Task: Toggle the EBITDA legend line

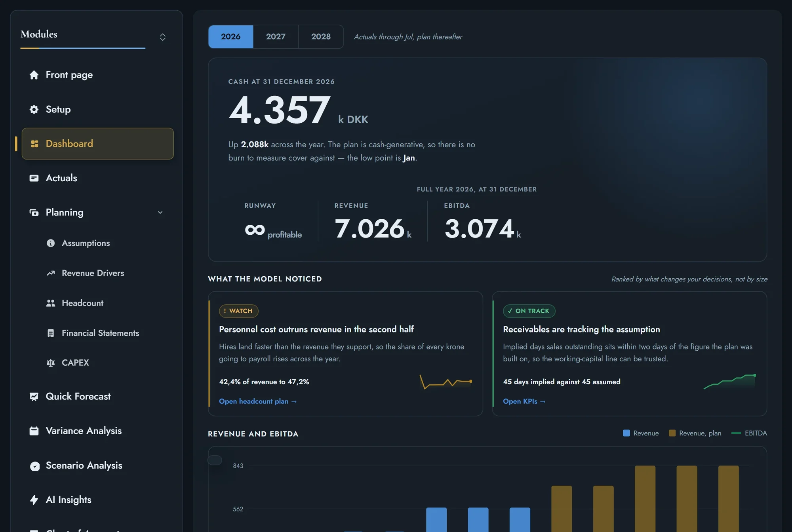Action: [x=749, y=433]
